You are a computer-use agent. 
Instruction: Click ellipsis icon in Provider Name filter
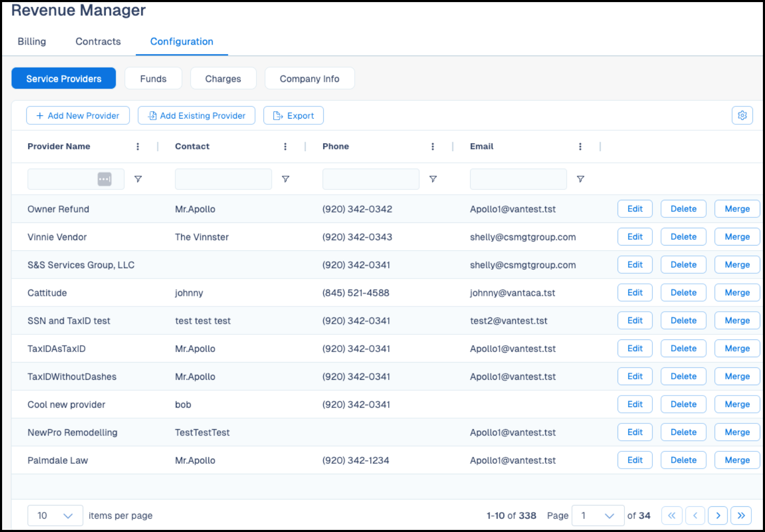[104, 179]
